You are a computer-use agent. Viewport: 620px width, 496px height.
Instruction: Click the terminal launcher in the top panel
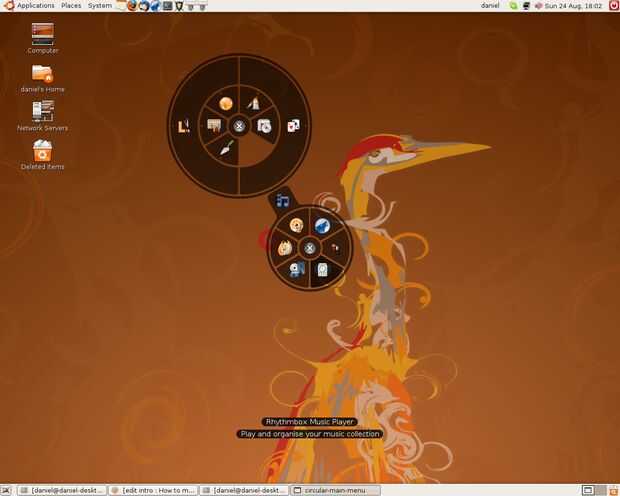coord(168,6)
